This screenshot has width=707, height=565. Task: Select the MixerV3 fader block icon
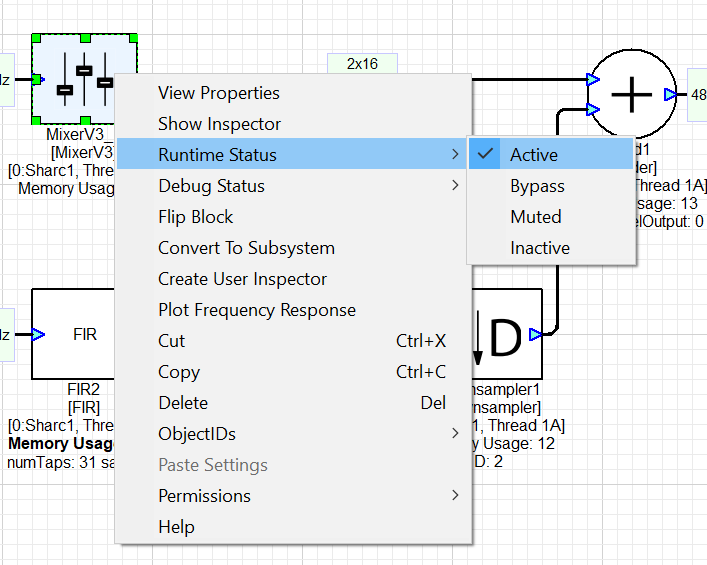click(x=84, y=79)
